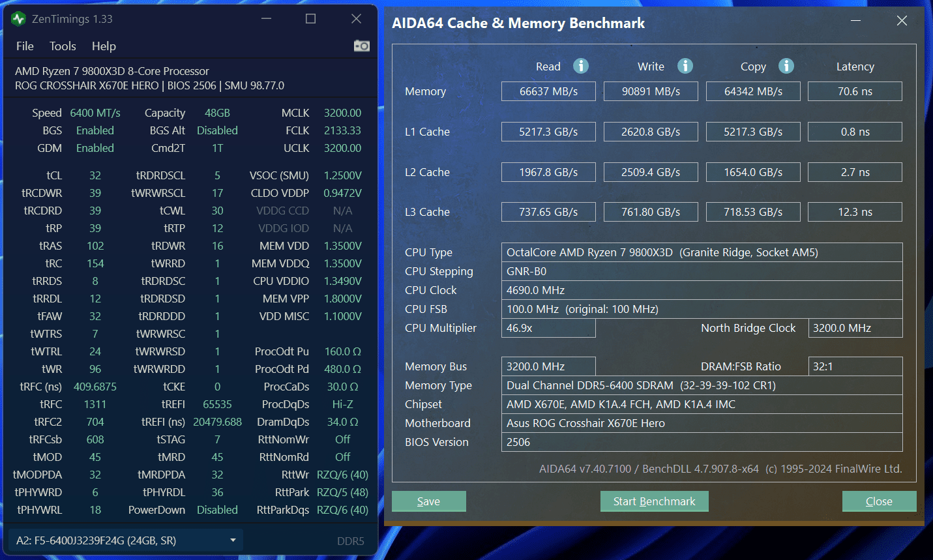Click the AMD Ryzen 7 9800X3D processor text
The image size is (933, 560).
tap(112, 71)
